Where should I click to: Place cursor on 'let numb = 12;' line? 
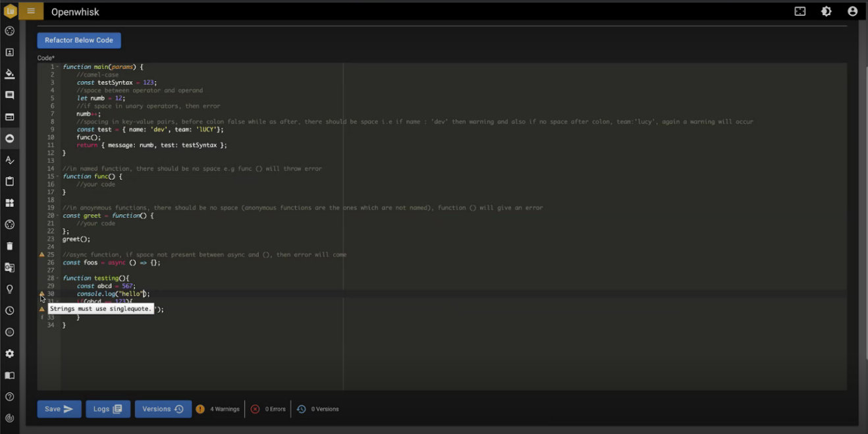[100, 98]
